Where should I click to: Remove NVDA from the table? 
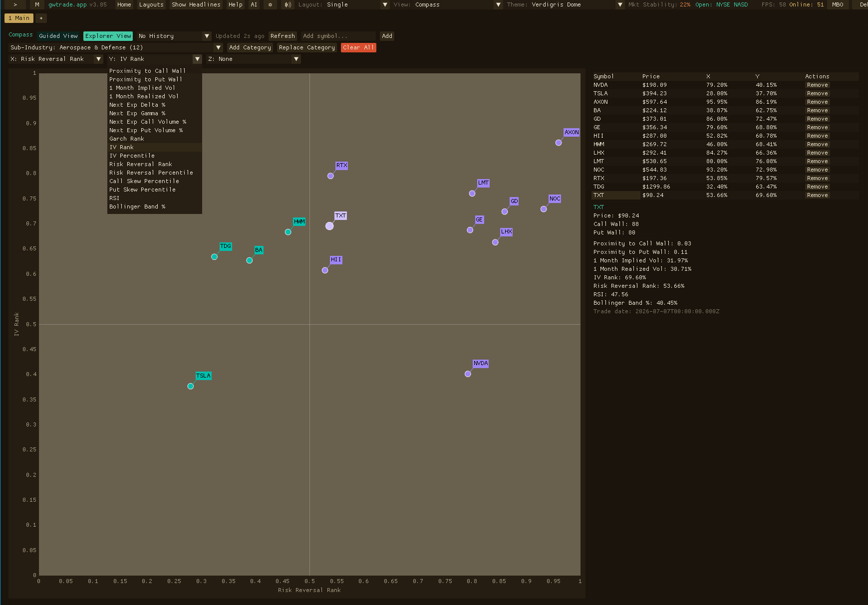click(817, 85)
